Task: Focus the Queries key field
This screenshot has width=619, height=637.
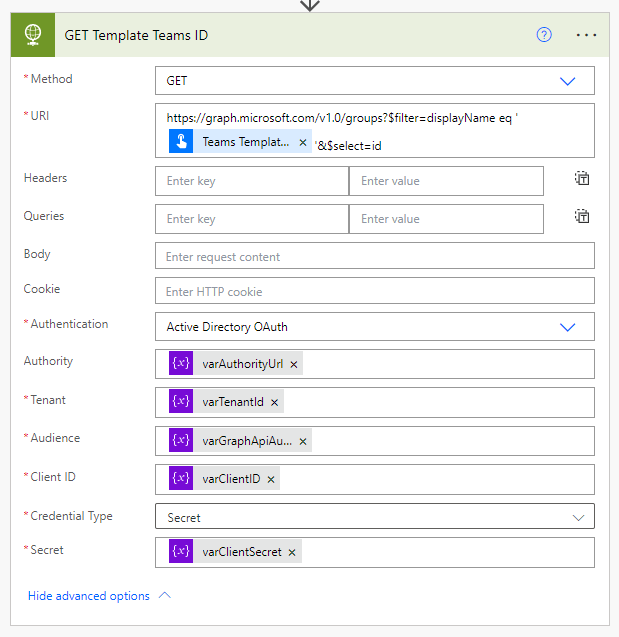Action: 252,219
